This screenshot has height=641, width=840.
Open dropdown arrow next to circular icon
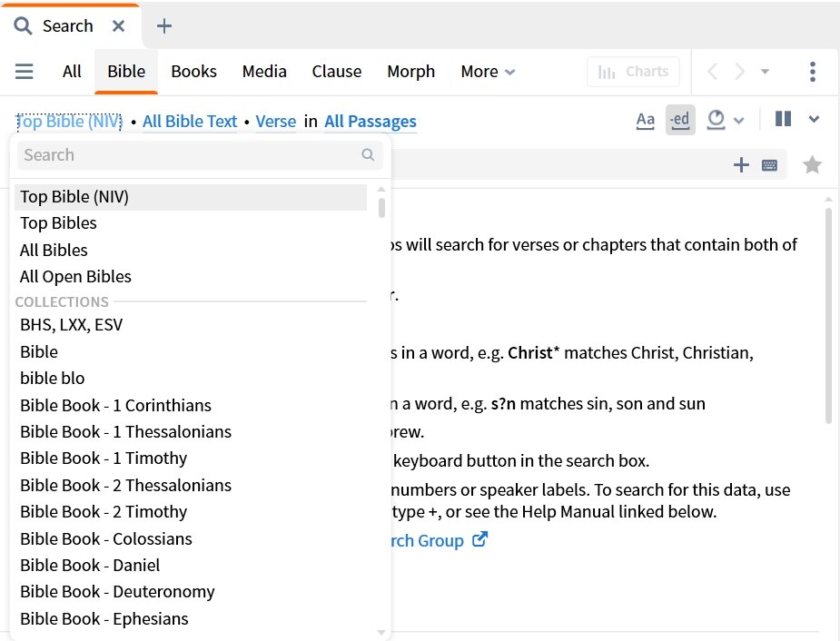point(739,120)
